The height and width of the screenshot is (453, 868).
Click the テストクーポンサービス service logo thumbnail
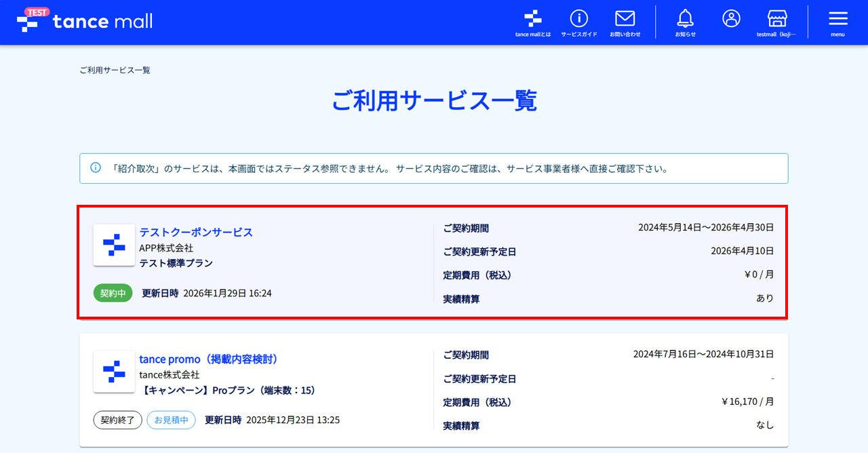[114, 244]
